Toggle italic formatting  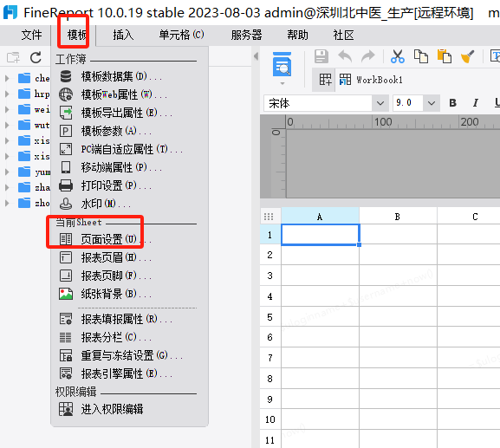476,103
